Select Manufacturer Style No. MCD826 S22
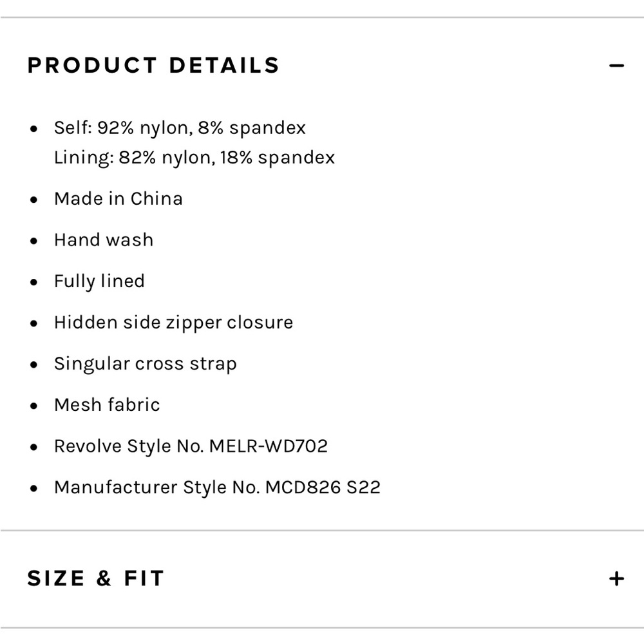The width and height of the screenshot is (644, 644). [x=217, y=487]
